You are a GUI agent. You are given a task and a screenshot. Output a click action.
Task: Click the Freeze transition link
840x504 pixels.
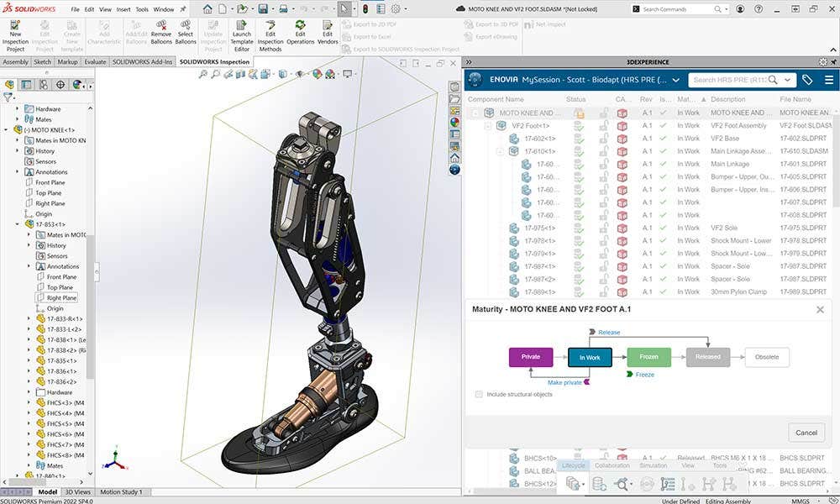(645, 375)
